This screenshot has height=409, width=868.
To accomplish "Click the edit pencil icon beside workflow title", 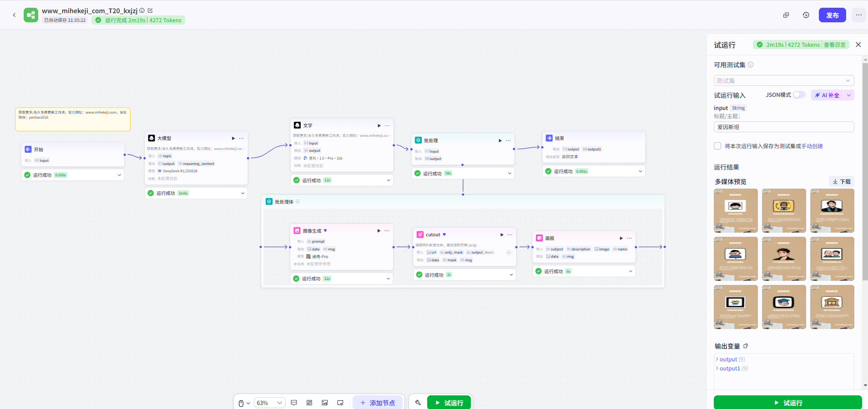I will click(x=150, y=10).
